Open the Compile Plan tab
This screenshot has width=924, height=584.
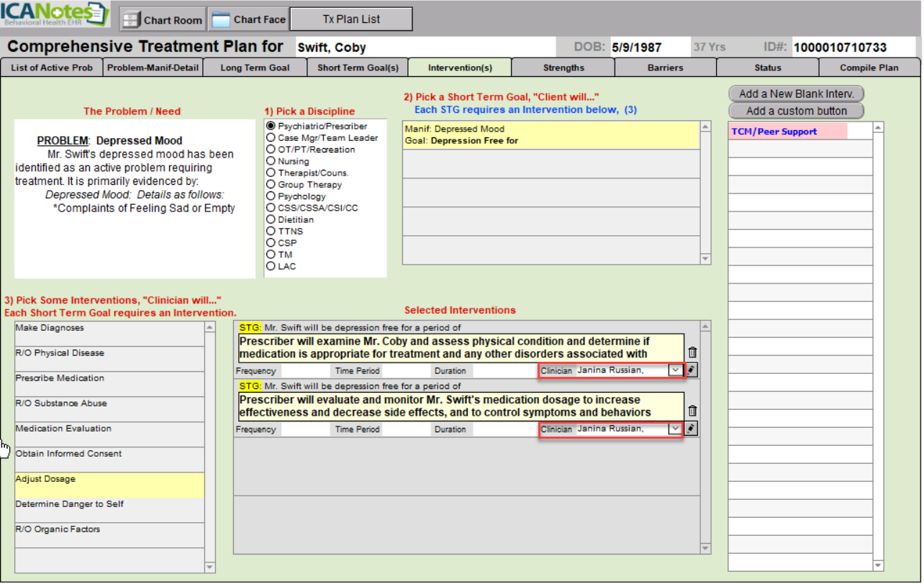point(869,68)
